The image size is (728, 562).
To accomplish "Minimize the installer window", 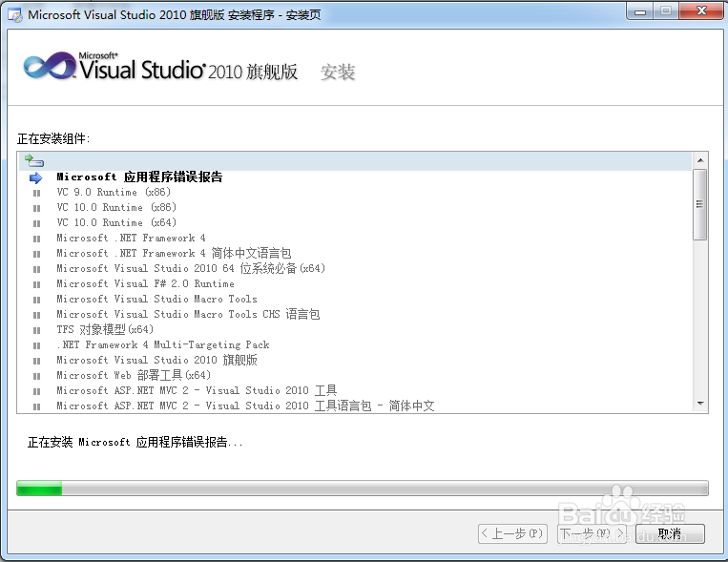I will coord(640,11).
